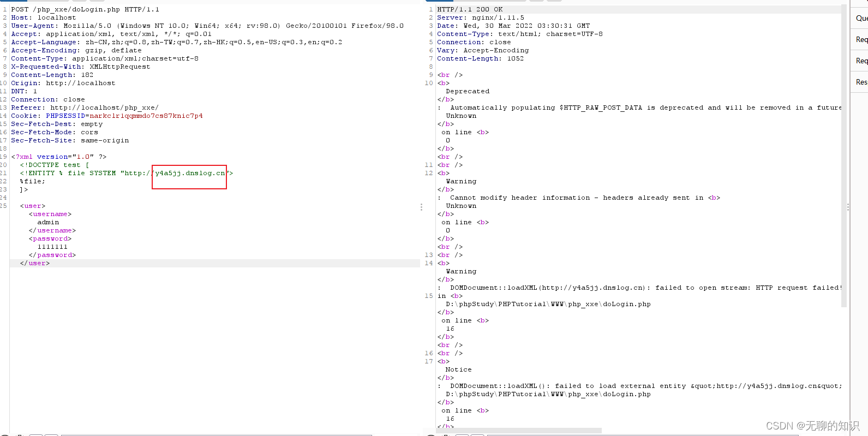The height and width of the screenshot is (436, 868).
Task: Select the 'Host: localhost' header line
Action: coord(44,17)
